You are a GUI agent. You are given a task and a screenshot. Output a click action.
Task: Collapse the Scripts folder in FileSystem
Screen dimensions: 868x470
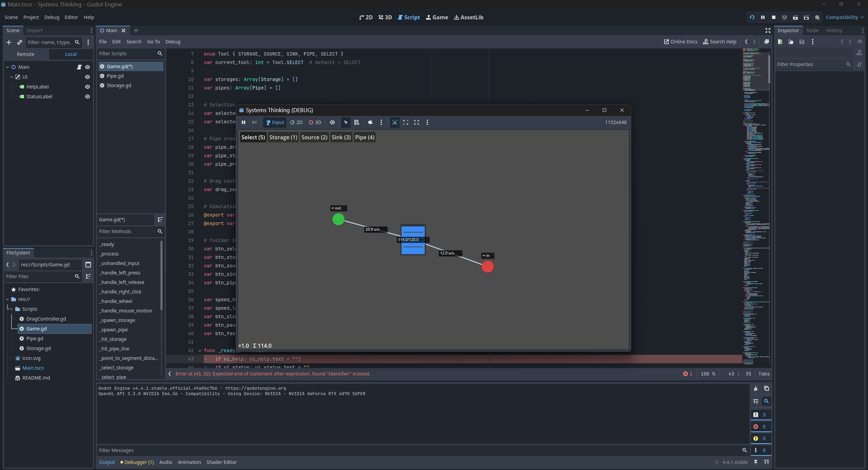point(12,309)
